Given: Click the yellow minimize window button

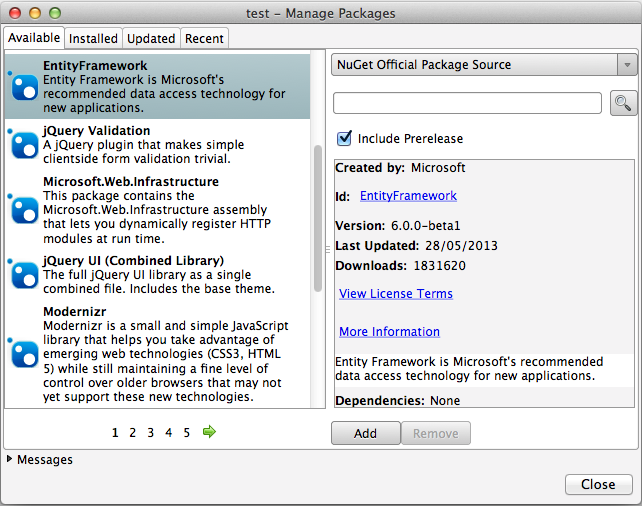Looking at the screenshot, I should (x=35, y=13).
